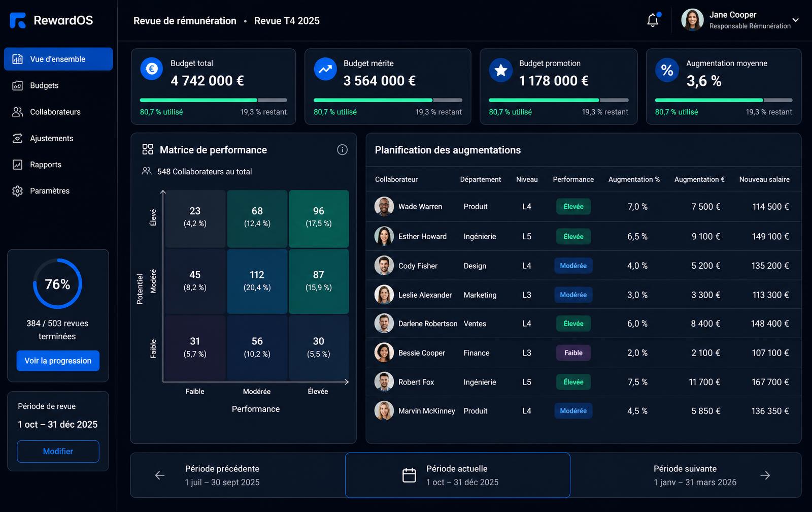
Task: Click the Voir la progression button
Action: tap(58, 361)
